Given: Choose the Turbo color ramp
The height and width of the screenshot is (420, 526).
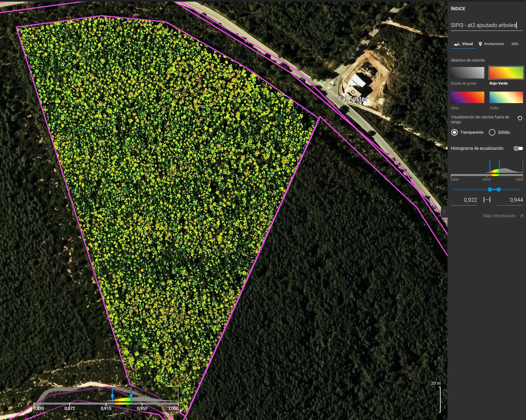Looking at the screenshot, I should pos(506,98).
